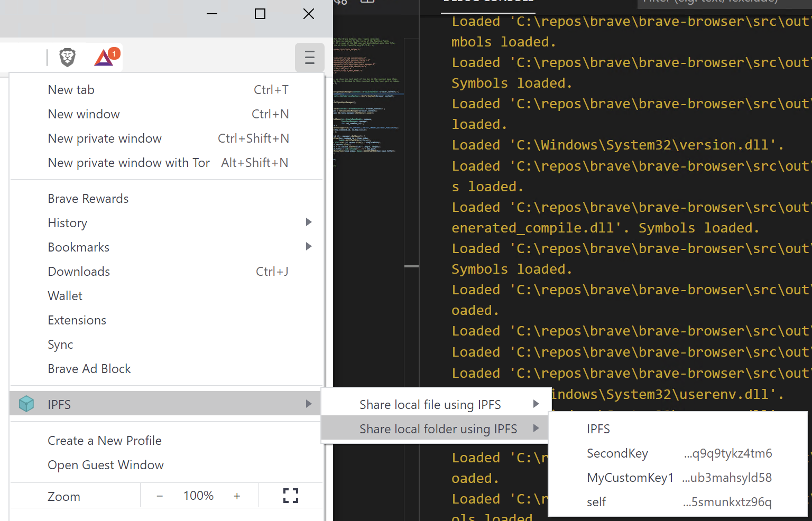
Task: Choose the SecondKey entry
Action: pos(678,453)
